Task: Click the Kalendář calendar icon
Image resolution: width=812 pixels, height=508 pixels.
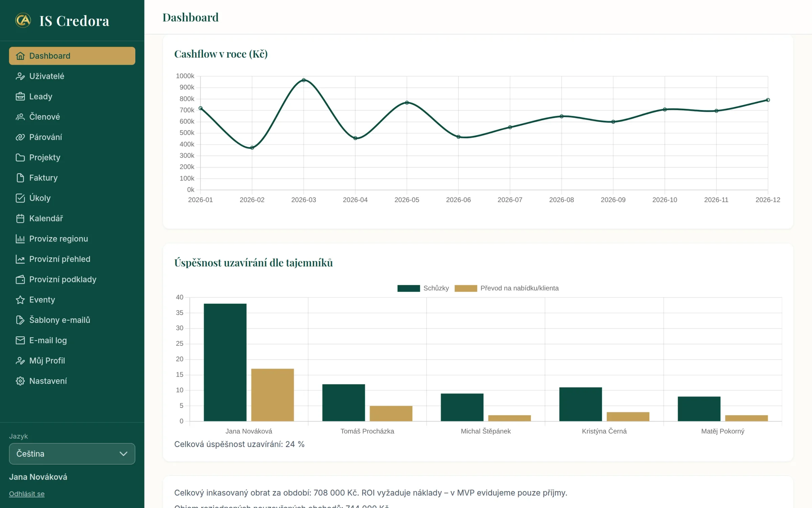Action: point(20,218)
